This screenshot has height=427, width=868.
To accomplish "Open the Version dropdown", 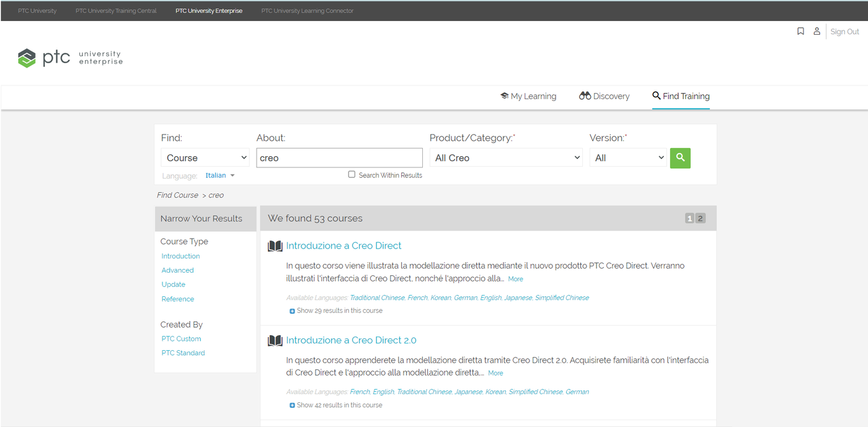I will (x=627, y=158).
